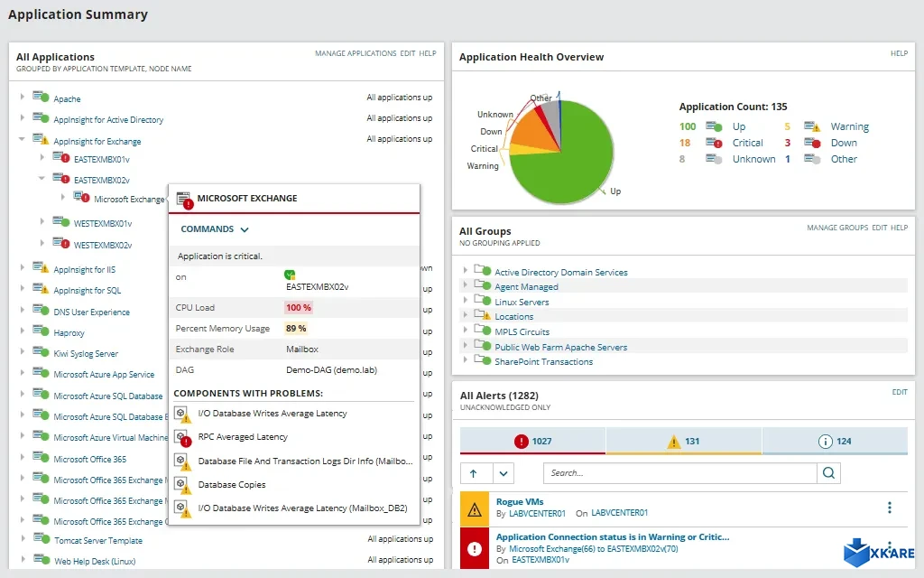Expand the SharePoint Transactions group

click(x=465, y=359)
